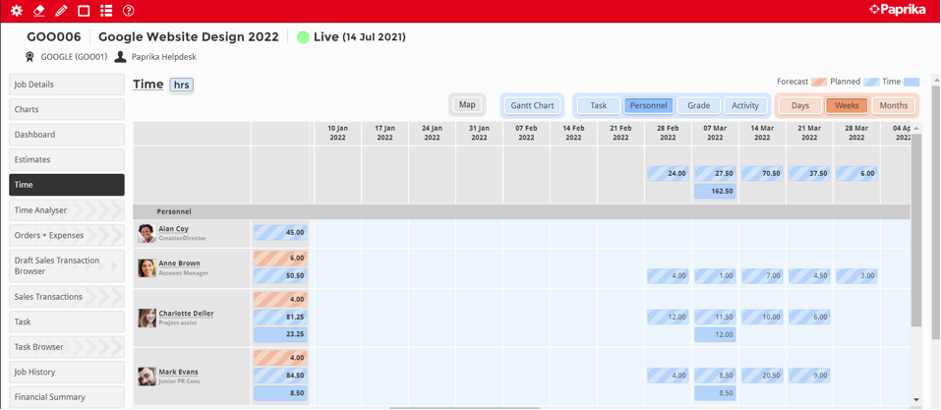Image resolution: width=941 pixels, height=410 pixels.
Task: Switch the timescale to Days
Action: 800,105
